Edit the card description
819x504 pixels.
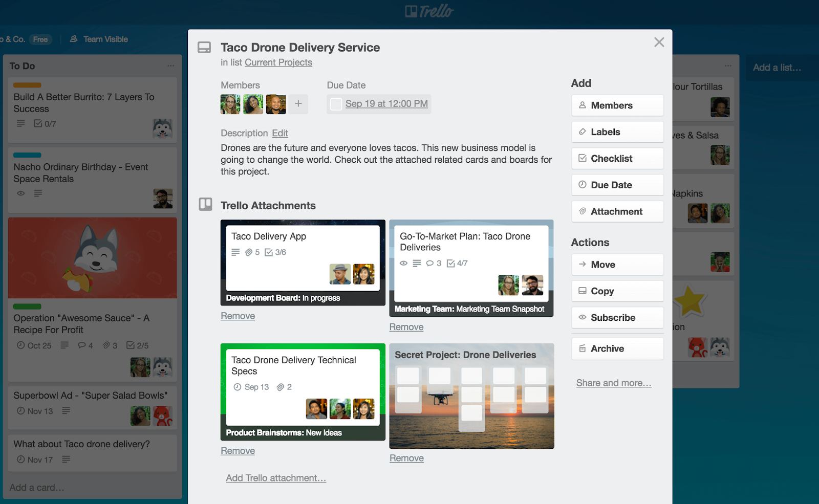point(280,133)
